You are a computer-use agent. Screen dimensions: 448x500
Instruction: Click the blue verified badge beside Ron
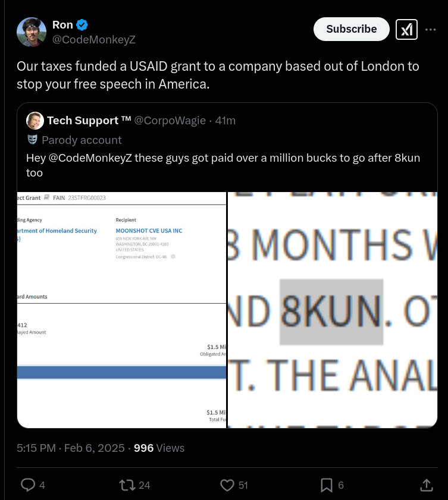[x=82, y=25]
